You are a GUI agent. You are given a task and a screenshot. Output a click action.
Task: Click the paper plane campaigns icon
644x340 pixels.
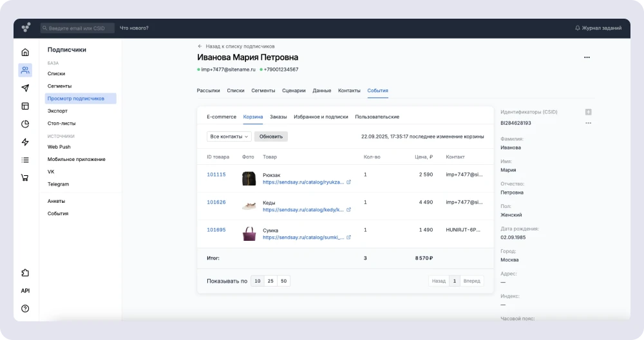pyautogui.click(x=25, y=88)
